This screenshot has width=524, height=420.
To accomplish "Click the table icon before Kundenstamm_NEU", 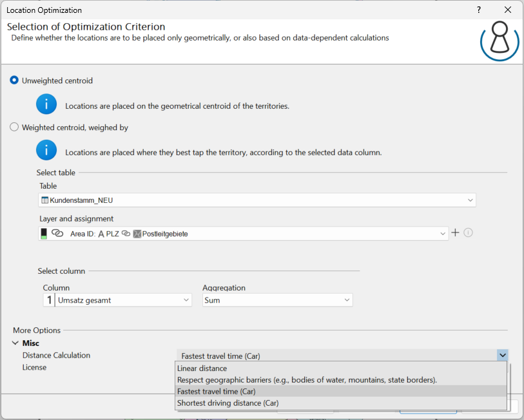I will click(44, 200).
